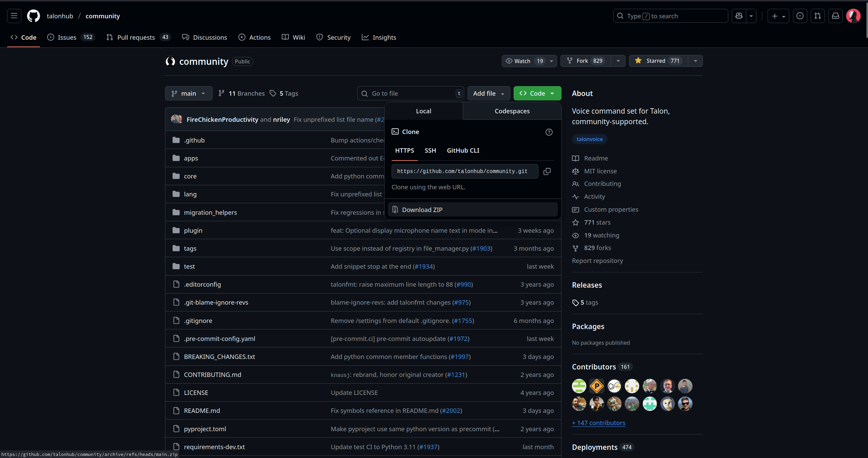Click the talonvoice topic tag
This screenshot has height=458, width=868.
coord(590,139)
